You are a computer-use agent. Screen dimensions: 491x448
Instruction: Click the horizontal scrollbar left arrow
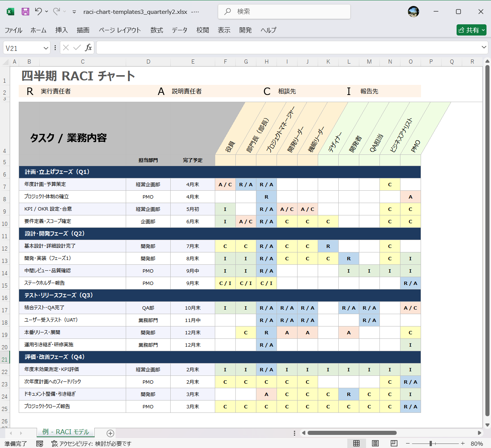click(304, 433)
